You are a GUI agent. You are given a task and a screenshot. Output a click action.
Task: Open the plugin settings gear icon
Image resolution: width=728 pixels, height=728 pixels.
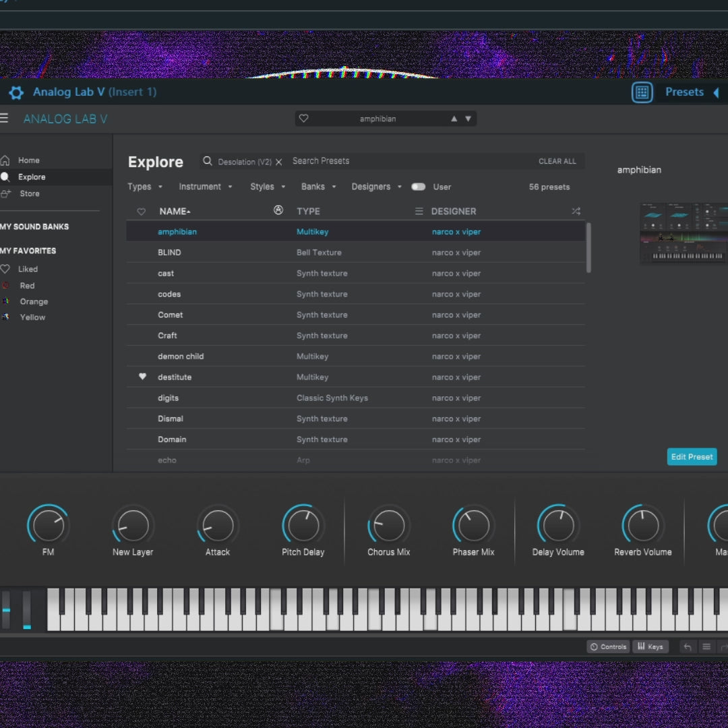coord(16,92)
